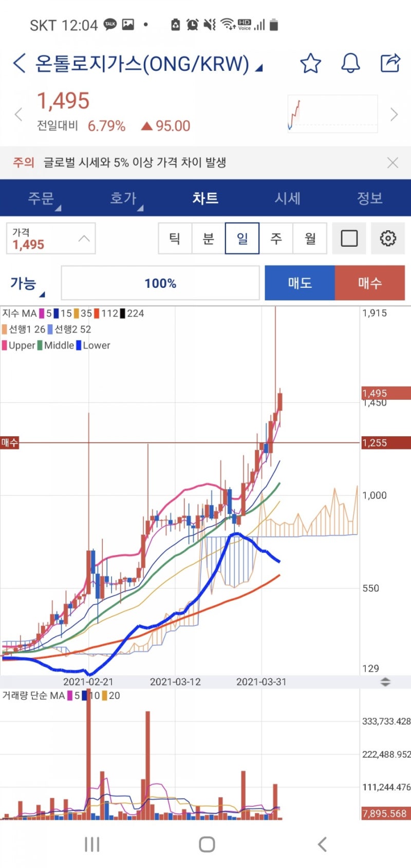Open the 정보 tab
411x868 pixels.
(370, 198)
